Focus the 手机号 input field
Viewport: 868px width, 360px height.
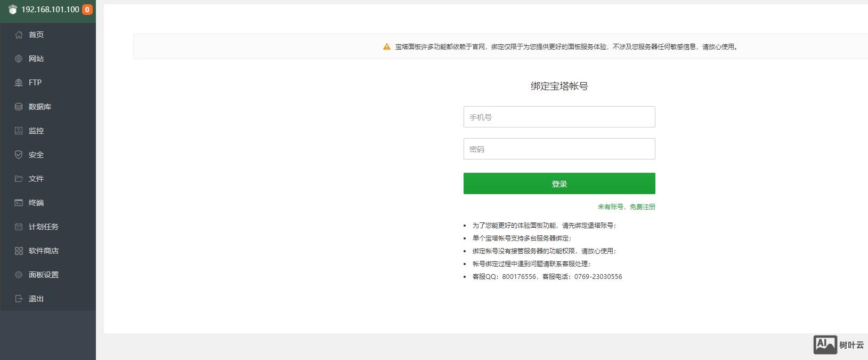(x=559, y=117)
